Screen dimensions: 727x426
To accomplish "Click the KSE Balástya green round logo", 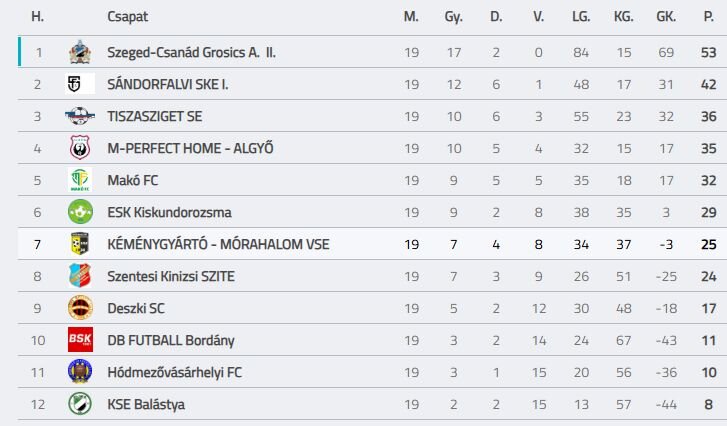I will click(80, 404).
